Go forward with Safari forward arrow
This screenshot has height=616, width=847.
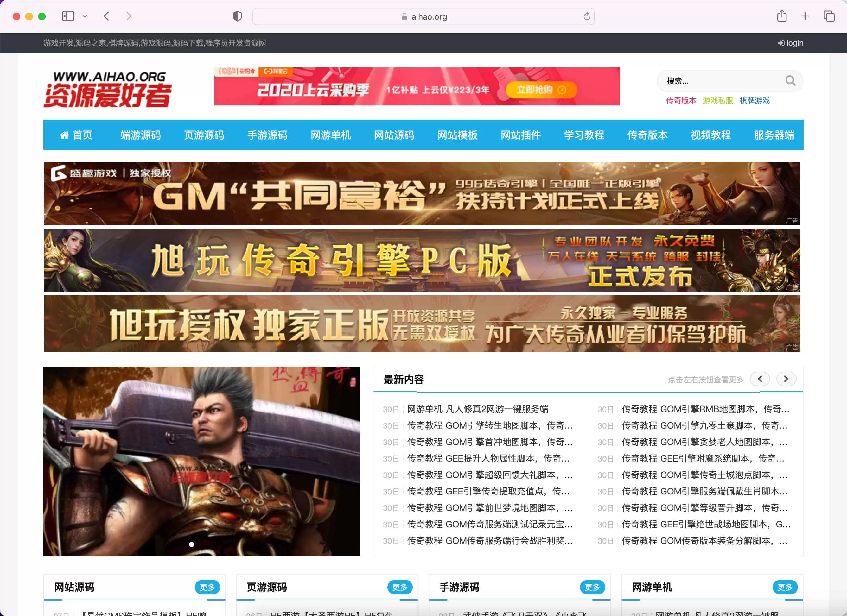(129, 16)
